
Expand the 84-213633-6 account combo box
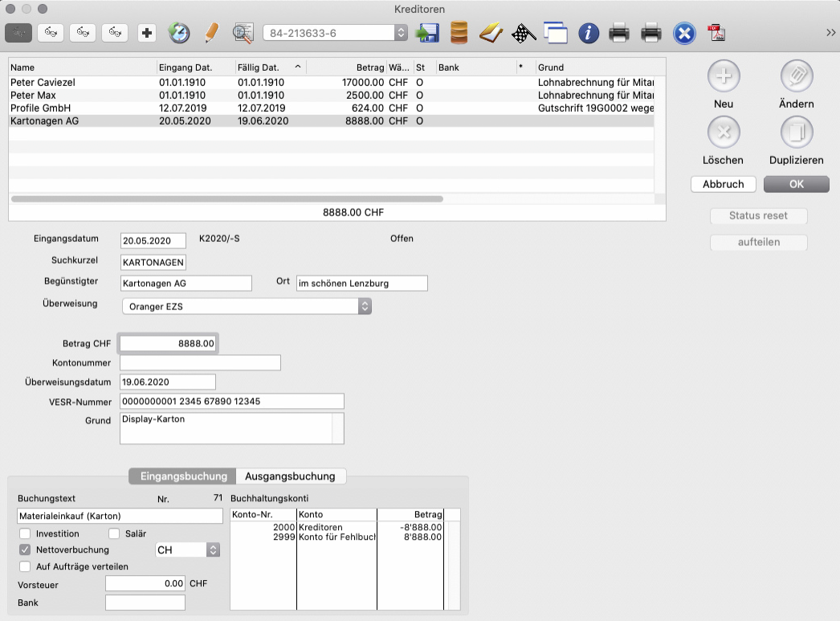[x=401, y=33]
